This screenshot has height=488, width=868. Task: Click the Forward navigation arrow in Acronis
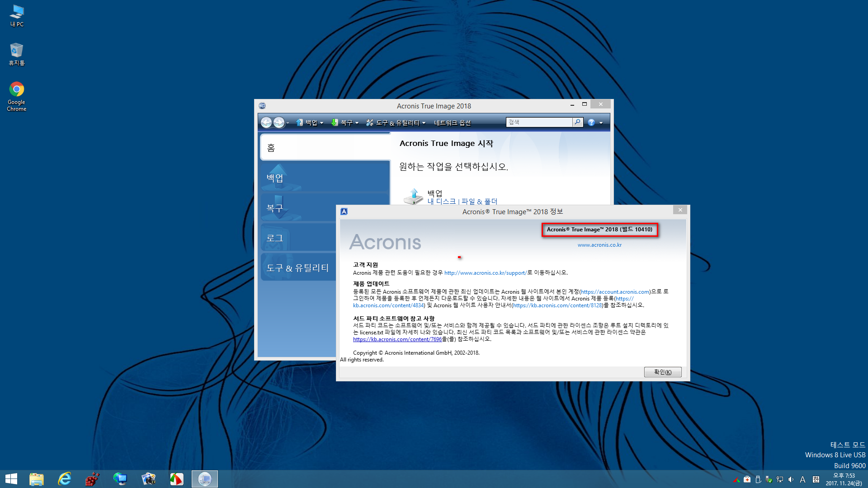(278, 122)
